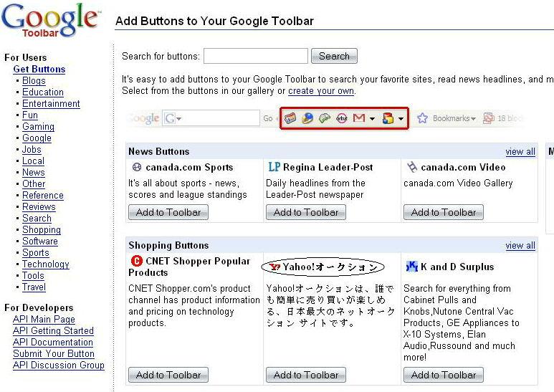Image resolution: width=554 pixels, height=392 pixels.
Task: Add Regina Leader-Post to Toolbar
Action: [x=306, y=212]
